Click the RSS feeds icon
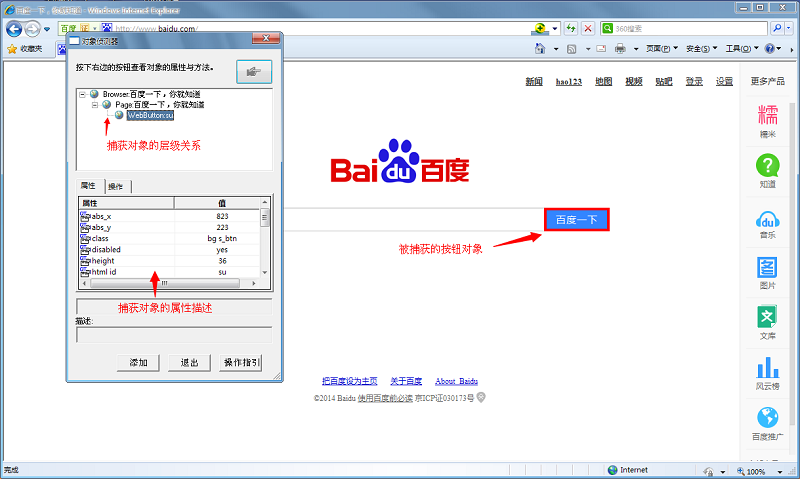The height and width of the screenshot is (479, 800). [x=571, y=49]
